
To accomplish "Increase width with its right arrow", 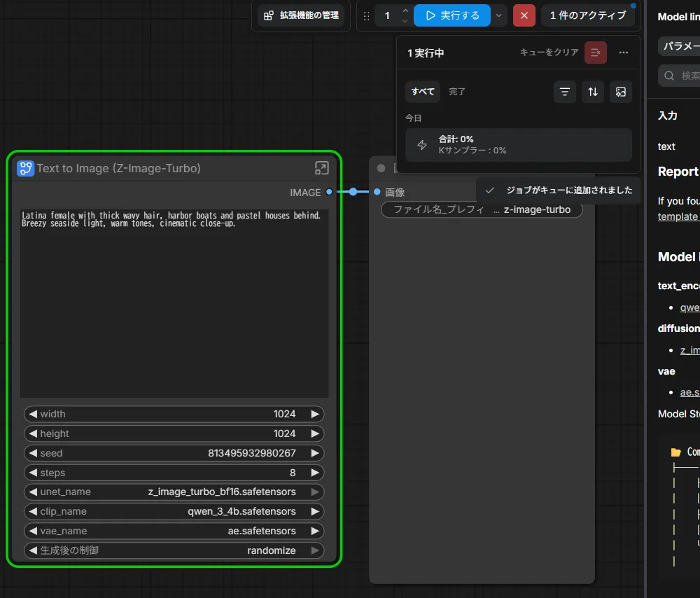I will coord(315,414).
